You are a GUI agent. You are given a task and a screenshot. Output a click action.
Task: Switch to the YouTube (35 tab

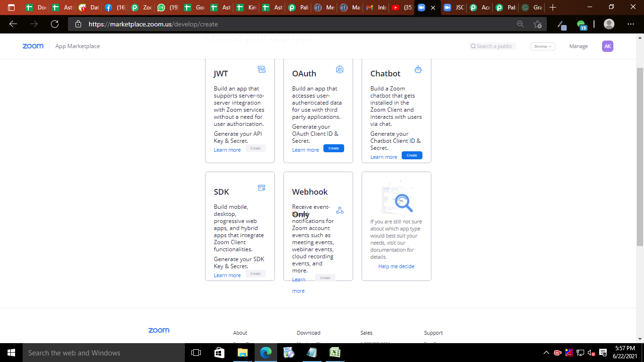pos(402,8)
